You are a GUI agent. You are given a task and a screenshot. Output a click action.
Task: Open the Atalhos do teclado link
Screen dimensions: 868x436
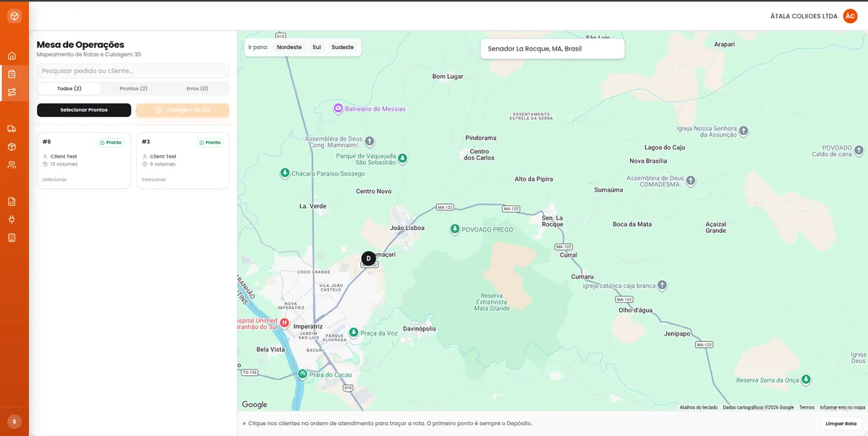tap(699, 407)
